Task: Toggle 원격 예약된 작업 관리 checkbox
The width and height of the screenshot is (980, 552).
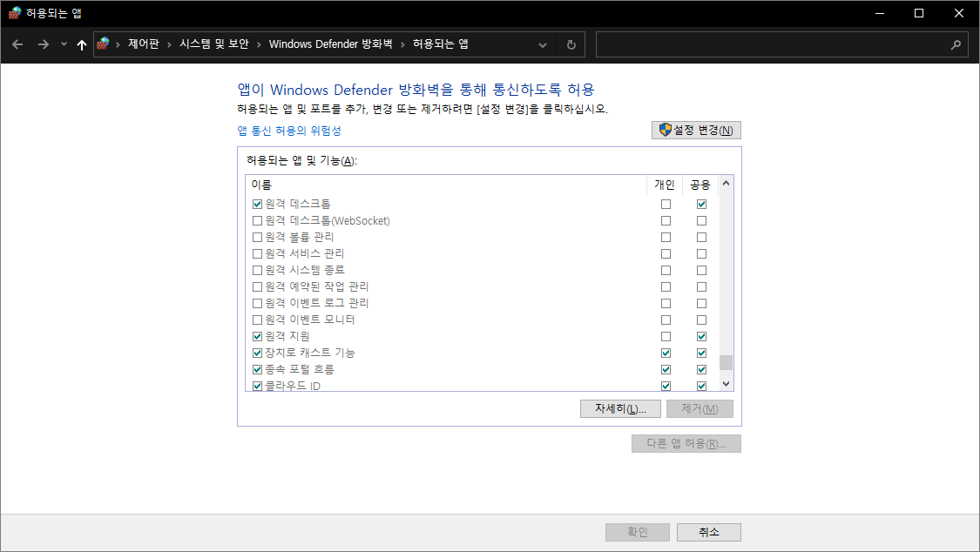Action: tap(258, 286)
